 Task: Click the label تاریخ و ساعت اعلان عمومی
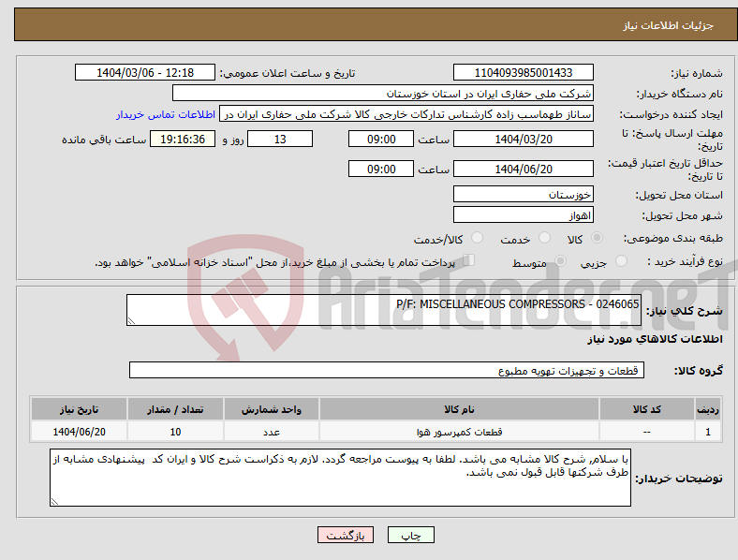click(x=288, y=73)
